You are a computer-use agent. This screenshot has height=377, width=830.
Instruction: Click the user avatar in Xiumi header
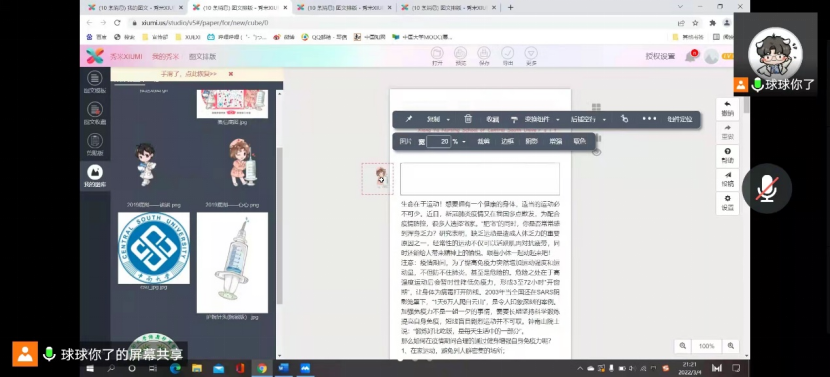click(x=711, y=56)
